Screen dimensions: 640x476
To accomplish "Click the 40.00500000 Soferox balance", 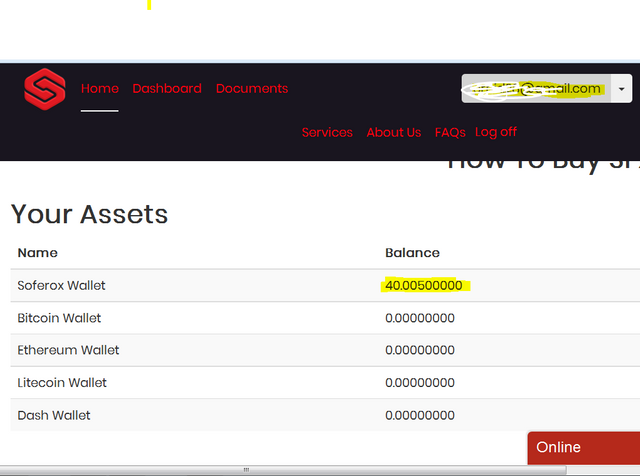I will pos(424,285).
